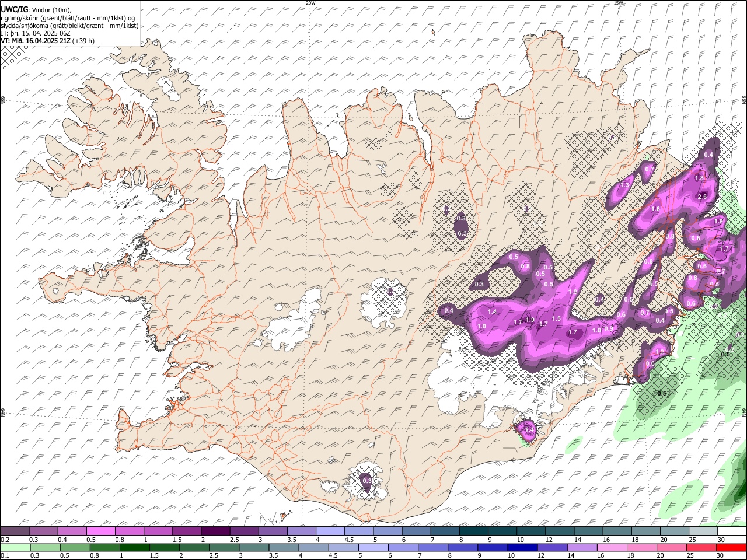Select the 14 light purple swatch in the rain scale
The width and height of the screenshot is (747, 560).
click(581, 547)
